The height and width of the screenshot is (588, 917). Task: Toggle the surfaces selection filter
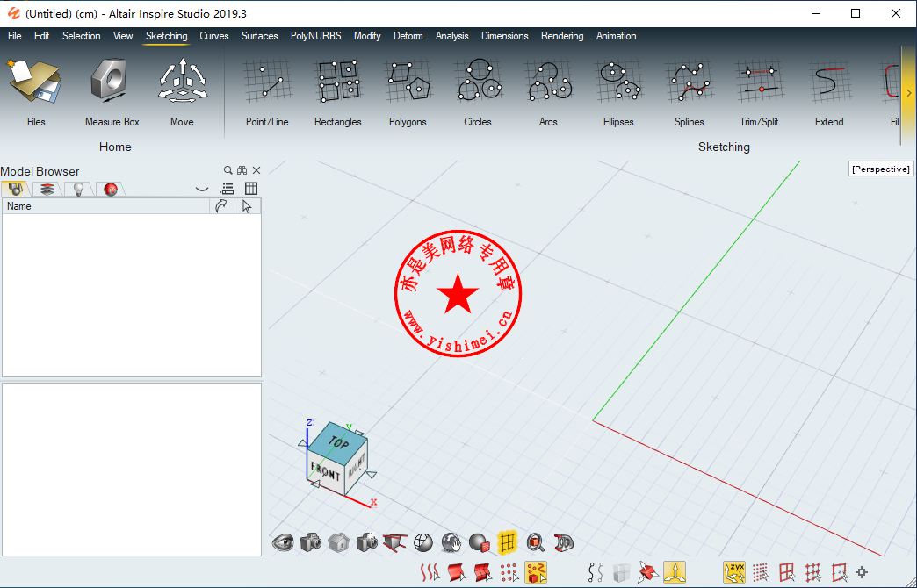coord(457,573)
